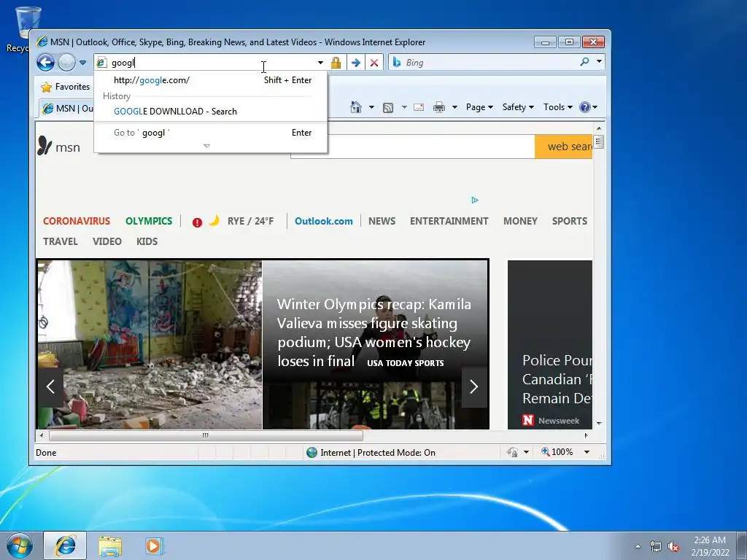Click the damaged room news thumbnail
Screen dimensions: 747x560
tap(150, 345)
